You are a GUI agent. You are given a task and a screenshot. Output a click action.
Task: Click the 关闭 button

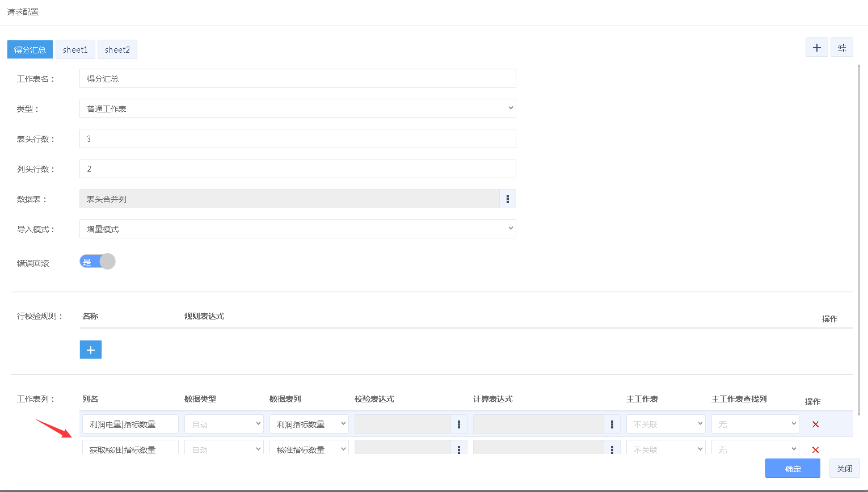pyautogui.click(x=844, y=469)
